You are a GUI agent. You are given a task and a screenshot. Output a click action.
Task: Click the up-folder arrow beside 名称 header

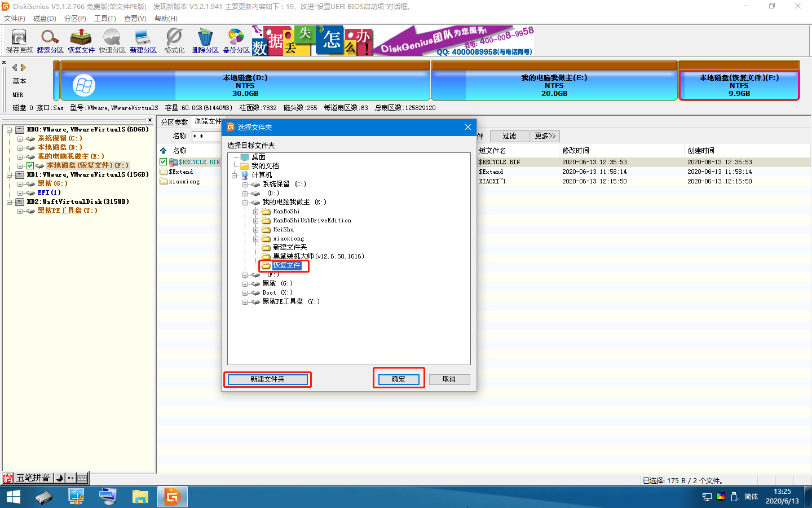click(x=164, y=151)
